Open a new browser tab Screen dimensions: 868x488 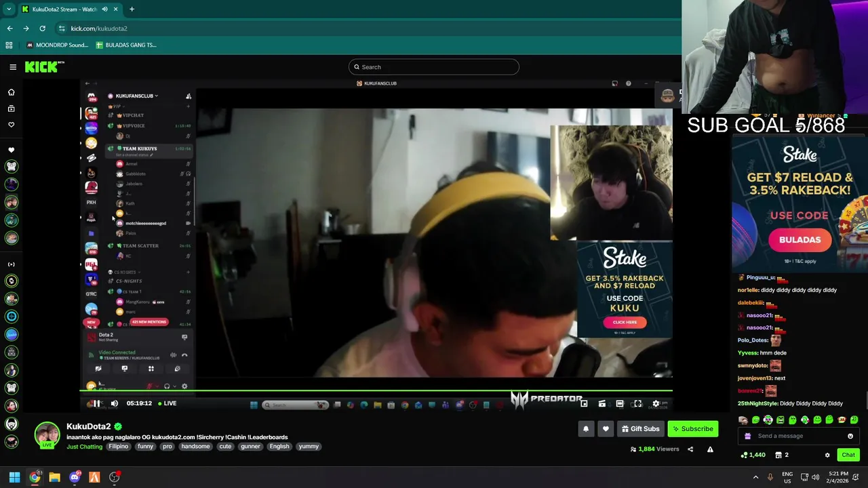[132, 9]
